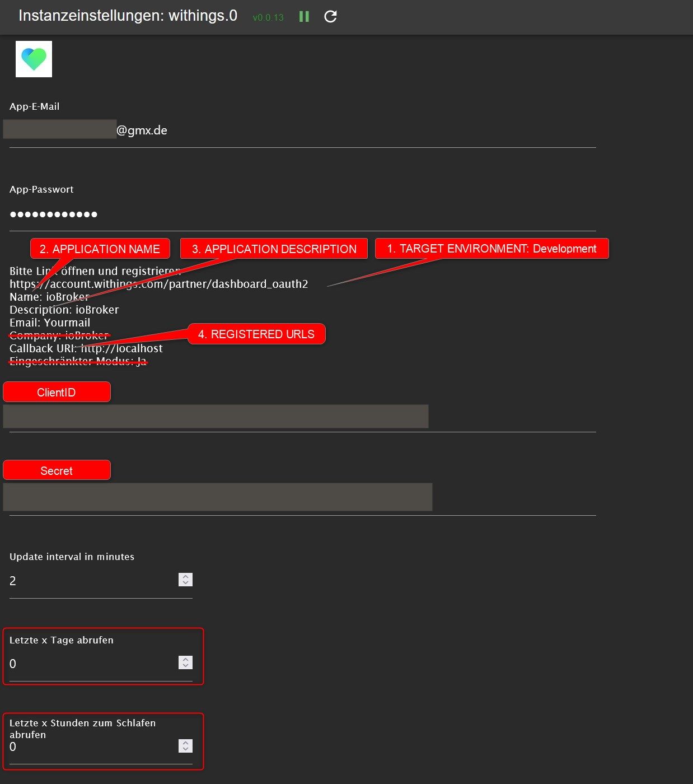Click the 'Name: ioBroker' line
693x784 pixels.
(x=49, y=297)
